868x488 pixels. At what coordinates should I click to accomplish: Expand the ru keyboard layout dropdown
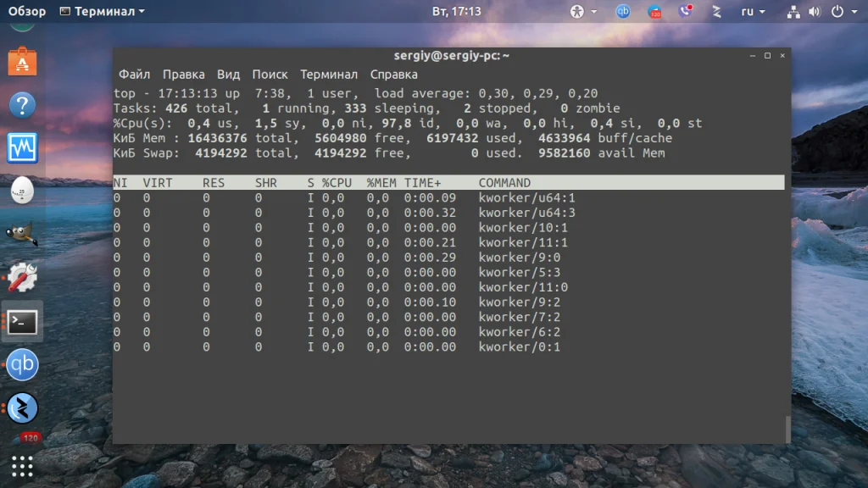pos(754,12)
